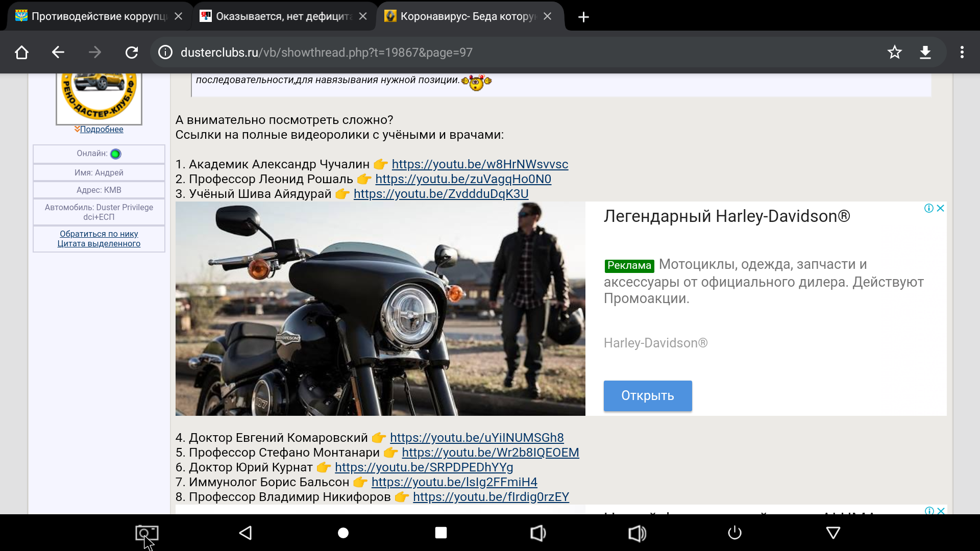The image size is (980, 551).
Task: Switch to the Противодействие коррупции tab
Action: [92, 16]
